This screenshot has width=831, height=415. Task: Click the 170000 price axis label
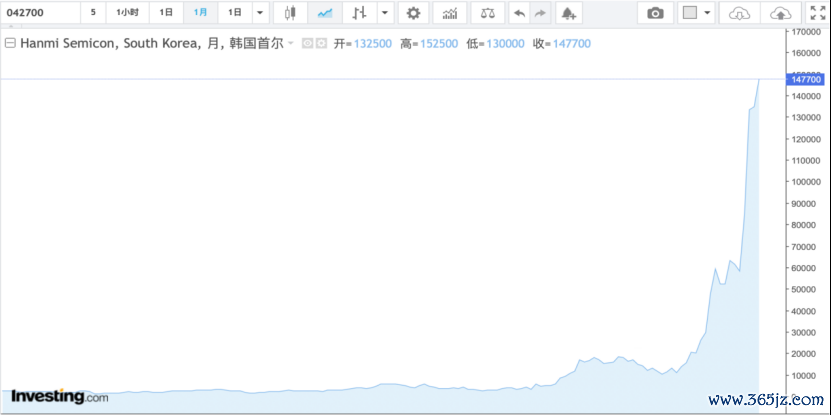[805, 31]
